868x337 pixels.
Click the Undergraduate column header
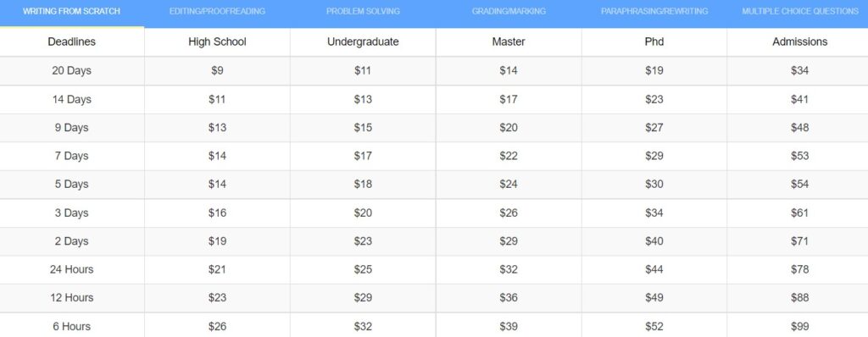(363, 42)
